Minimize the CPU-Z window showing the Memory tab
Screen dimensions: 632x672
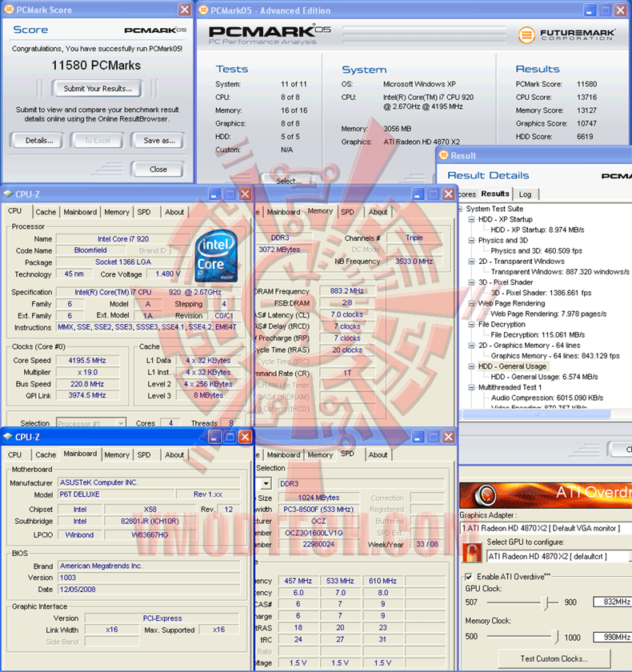(418, 194)
